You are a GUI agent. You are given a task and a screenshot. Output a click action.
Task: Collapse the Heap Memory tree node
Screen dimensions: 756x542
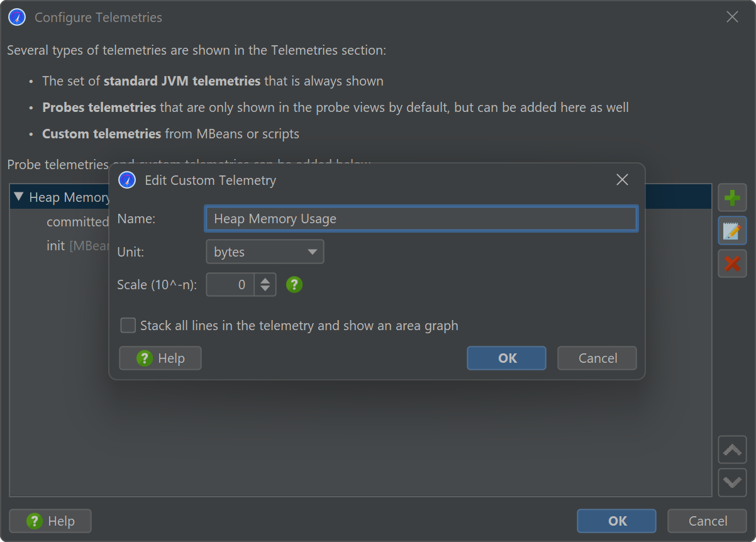(18, 197)
